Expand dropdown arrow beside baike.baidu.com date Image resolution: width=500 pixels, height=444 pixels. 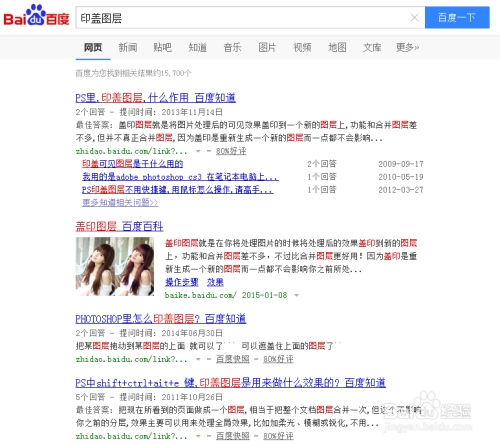(296, 295)
